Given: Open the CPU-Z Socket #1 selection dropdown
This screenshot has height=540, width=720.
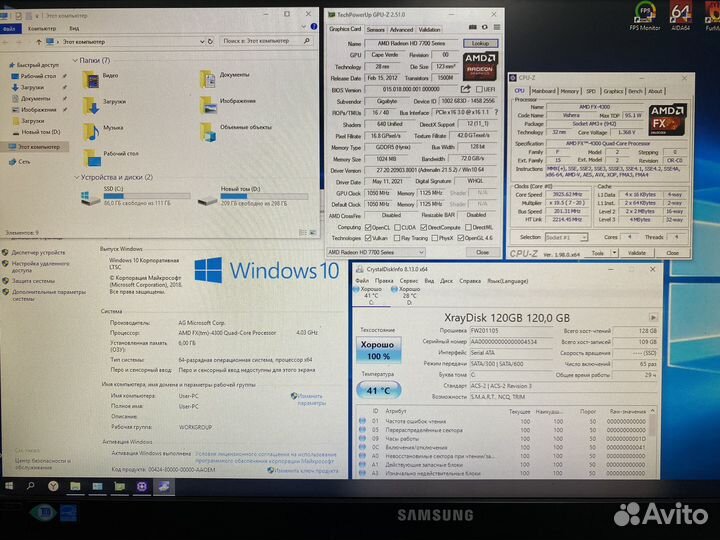Looking at the screenshot, I should [566, 237].
